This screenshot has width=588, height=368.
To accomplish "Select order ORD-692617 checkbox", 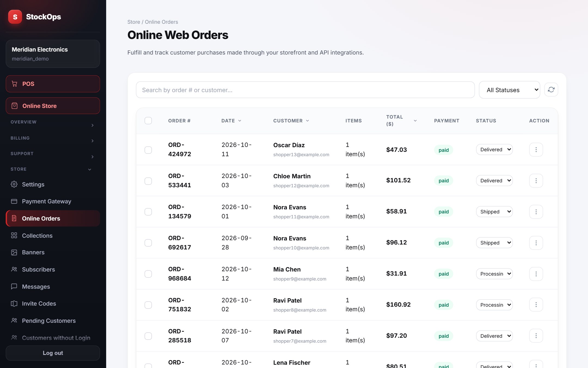I will tap(148, 243).
